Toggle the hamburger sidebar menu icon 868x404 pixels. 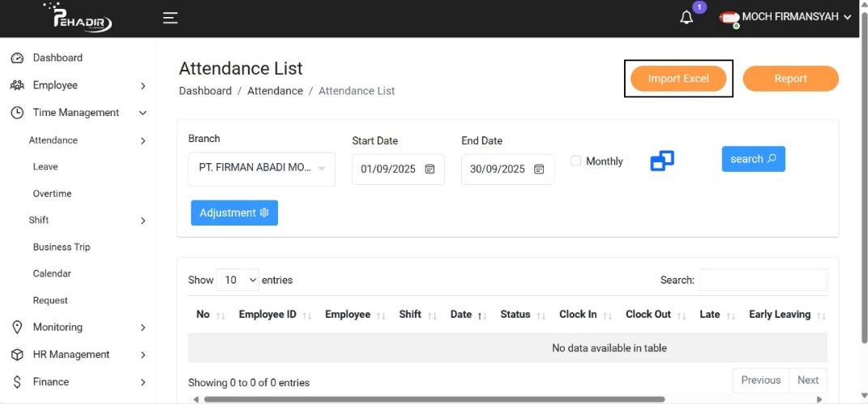(170, 18)
